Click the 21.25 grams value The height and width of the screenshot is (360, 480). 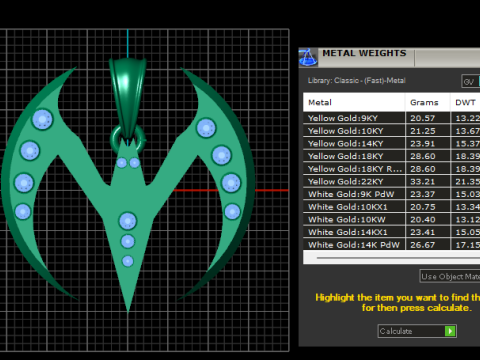tap(423, 131)
